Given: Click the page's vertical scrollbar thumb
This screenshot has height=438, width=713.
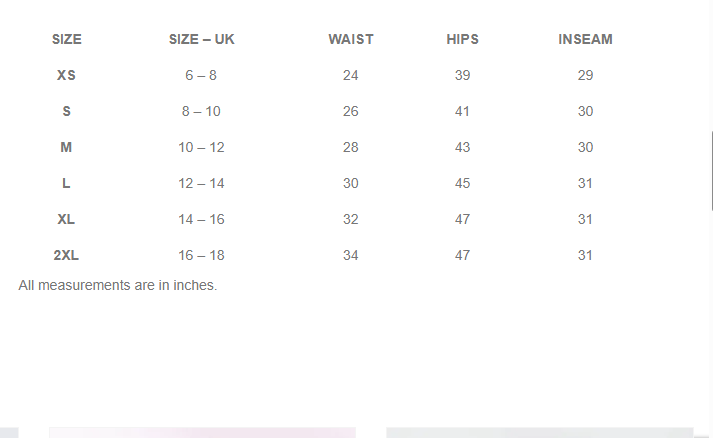Looking at the screenshot, I should [711, 170].
